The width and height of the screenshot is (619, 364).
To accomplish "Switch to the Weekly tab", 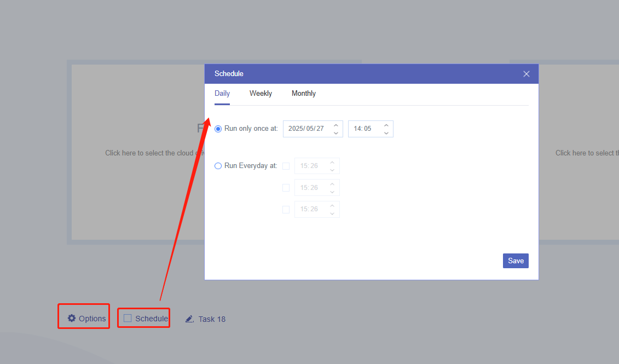I will (261, 94).
